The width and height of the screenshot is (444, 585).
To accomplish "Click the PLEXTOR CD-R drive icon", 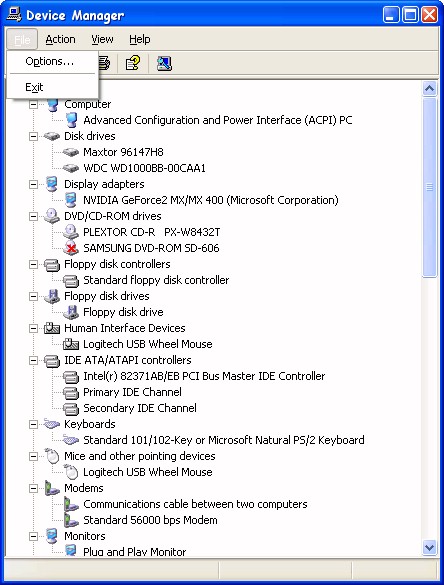I will [x=71, y=232].
